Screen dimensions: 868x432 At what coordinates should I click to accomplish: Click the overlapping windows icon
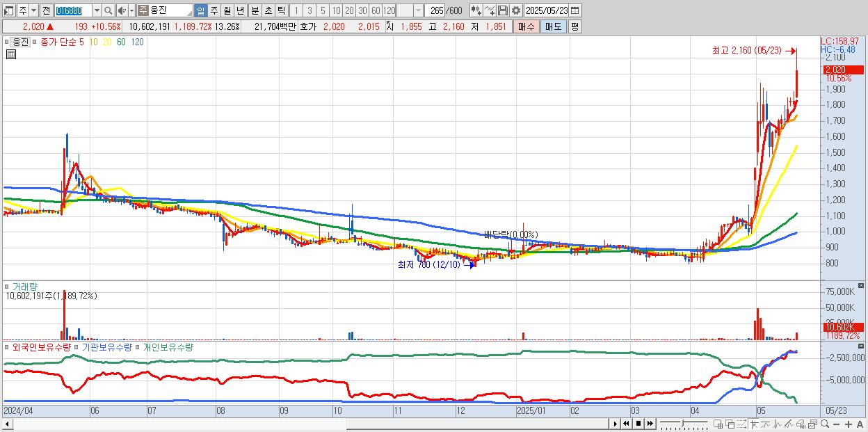coord(730,424)
